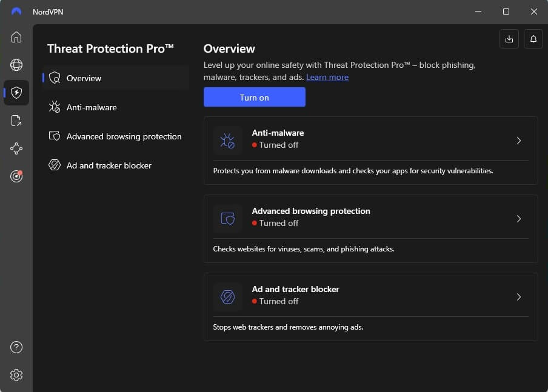Click Ad and tracker blocker card title
This screenshot has height=392, width=548.
[295, 289]
